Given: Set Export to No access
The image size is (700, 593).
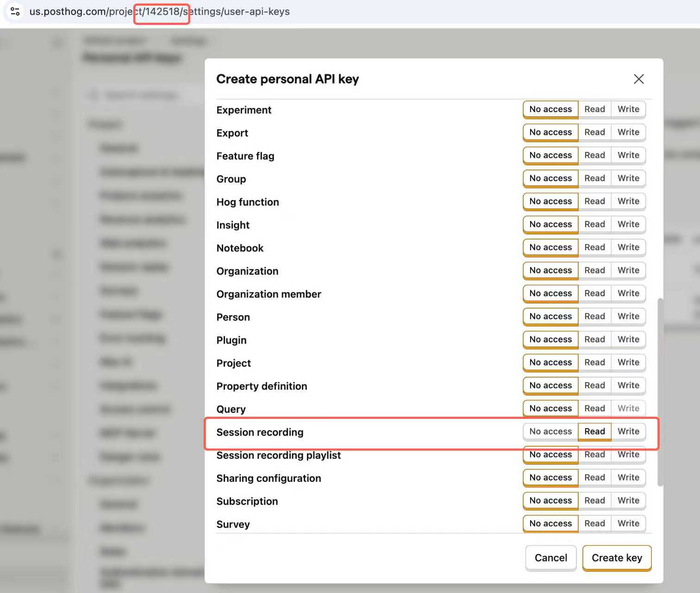Looking at the screenshot, I should pos(550,132).
